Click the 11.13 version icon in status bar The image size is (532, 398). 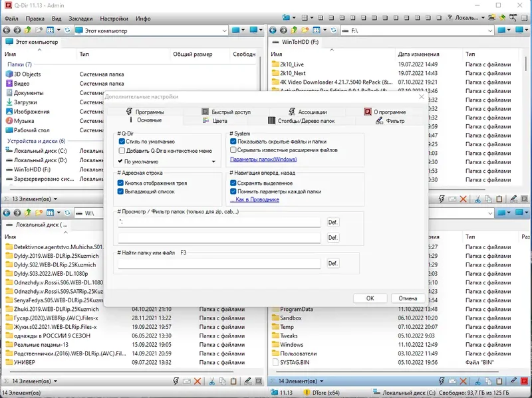(274, 393)
